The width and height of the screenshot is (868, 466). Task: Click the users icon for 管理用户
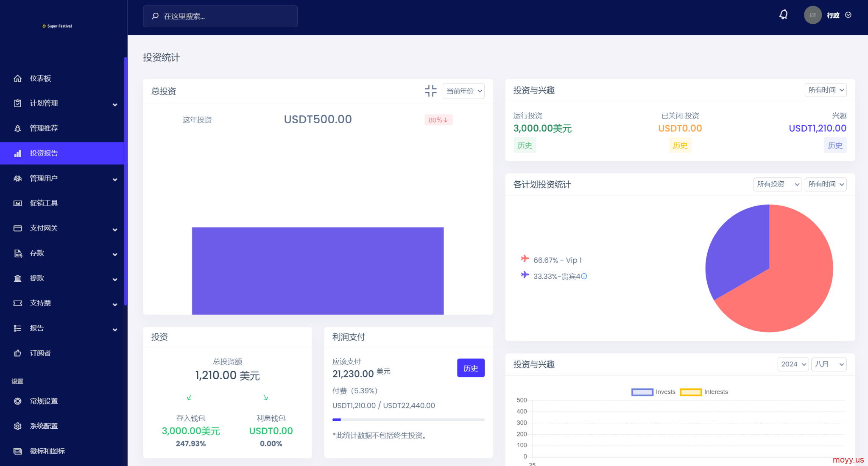tap(17, 178)
